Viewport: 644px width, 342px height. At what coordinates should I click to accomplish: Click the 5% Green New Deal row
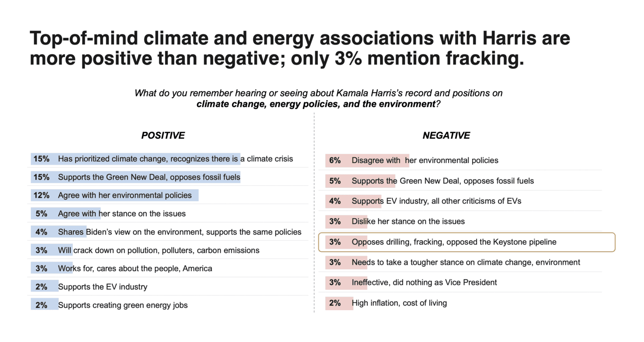pyautogui.click(x=442, y=181)
